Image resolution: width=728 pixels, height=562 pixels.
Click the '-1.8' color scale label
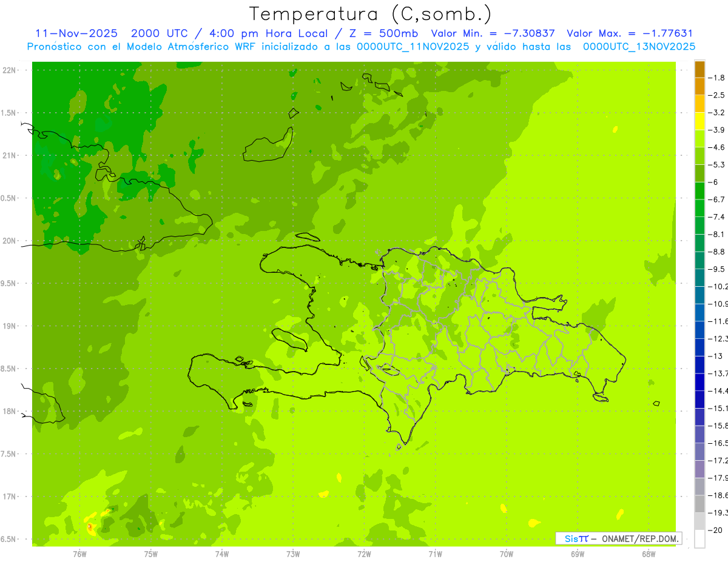click(717, 78)
